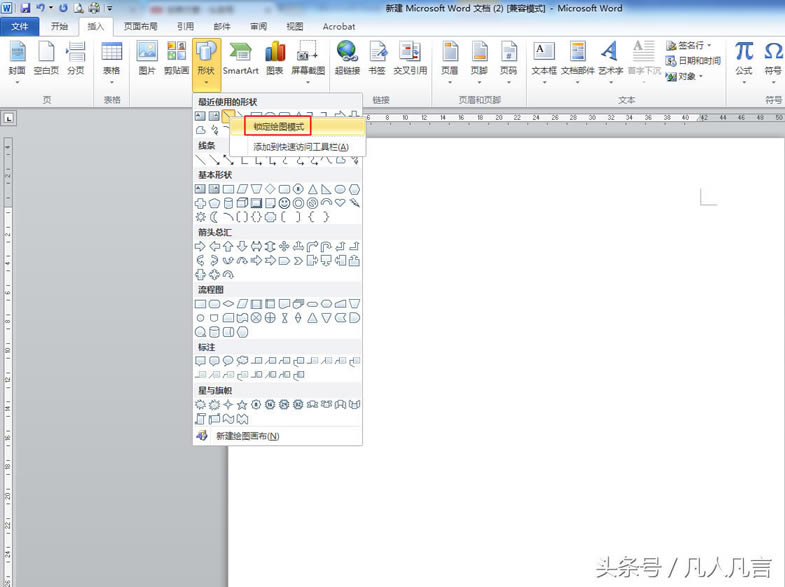This screenshot has height=587, width=785.
Task: Switch to the 页面布局 ribbon tab
Action: pyautogui.click(x=140, y=26)
